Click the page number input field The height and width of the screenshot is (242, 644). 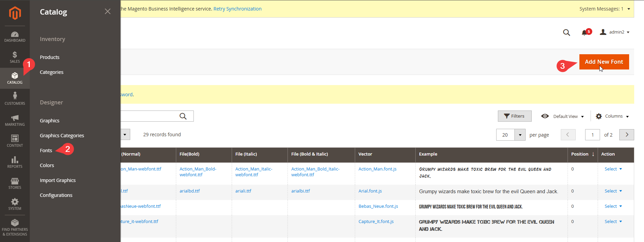(x=592, y=135)
